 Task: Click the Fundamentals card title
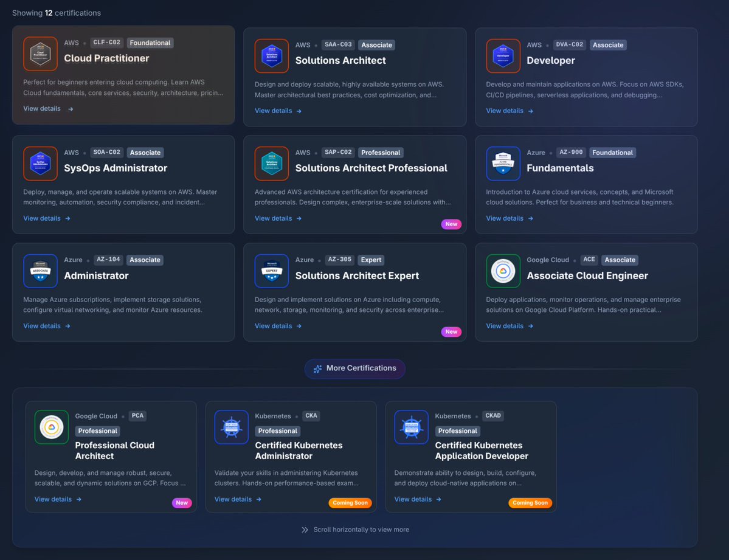pyautogui.click(x=560, y=168)
